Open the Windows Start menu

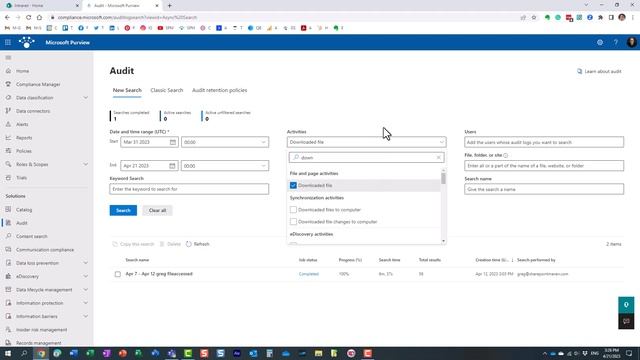(x=7, y=353)
